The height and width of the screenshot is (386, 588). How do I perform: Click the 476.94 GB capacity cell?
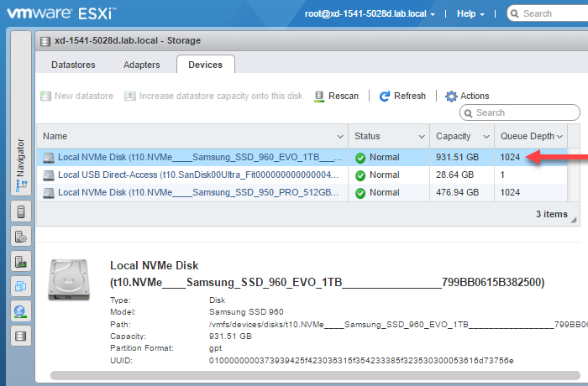[x=457, y=193]
